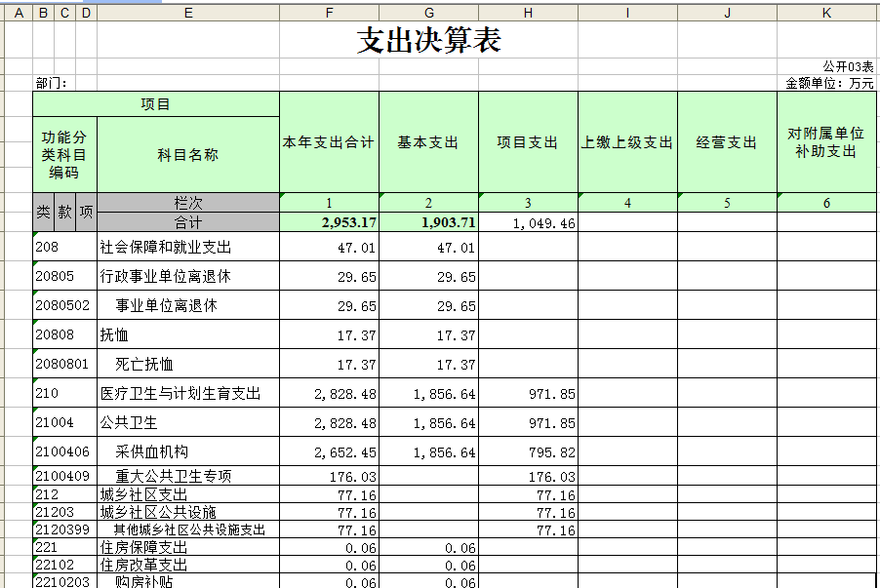Click the 项目支出 header cell
880x588 pixels.
coord(528,142)
